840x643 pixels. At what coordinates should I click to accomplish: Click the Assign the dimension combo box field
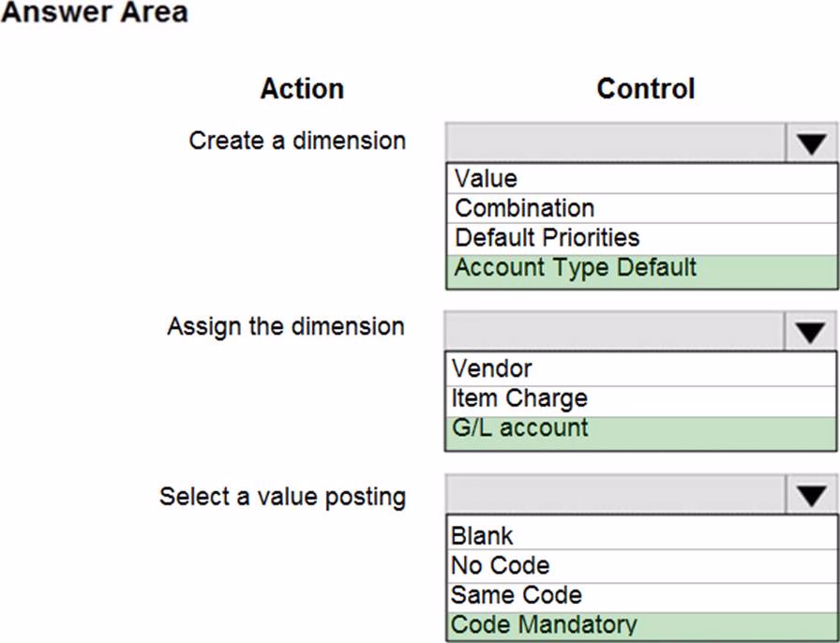pos(615,331)
